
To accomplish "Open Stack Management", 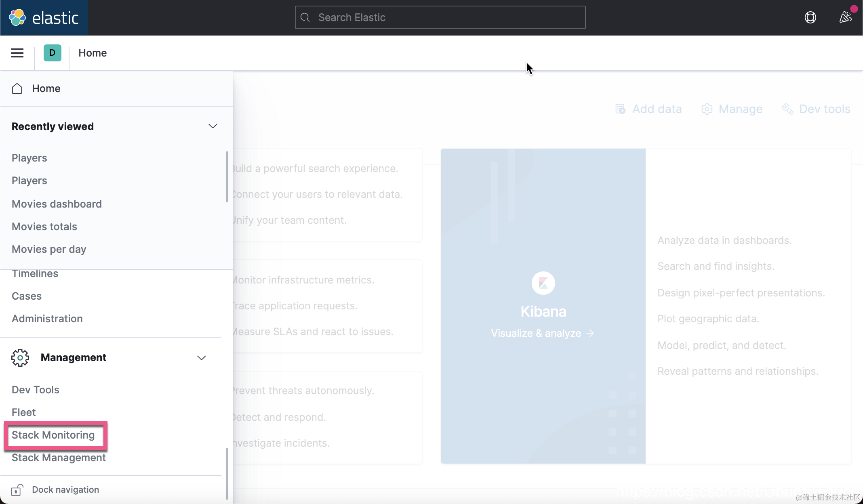I will coord(59,458).
